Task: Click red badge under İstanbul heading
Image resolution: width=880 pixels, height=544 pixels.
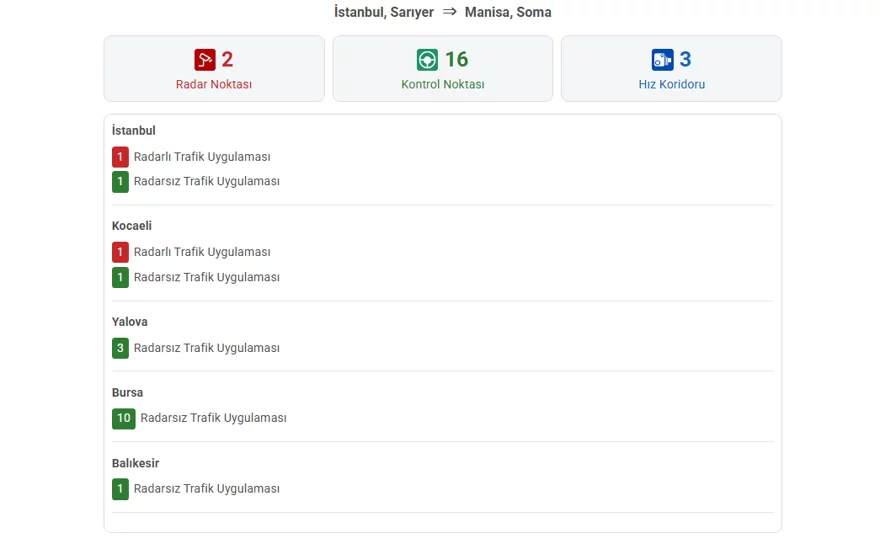Action: pos(120,157)
